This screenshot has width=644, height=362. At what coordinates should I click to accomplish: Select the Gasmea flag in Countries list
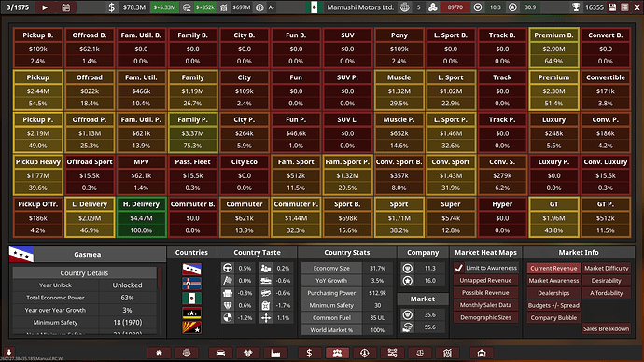[192, 270]
